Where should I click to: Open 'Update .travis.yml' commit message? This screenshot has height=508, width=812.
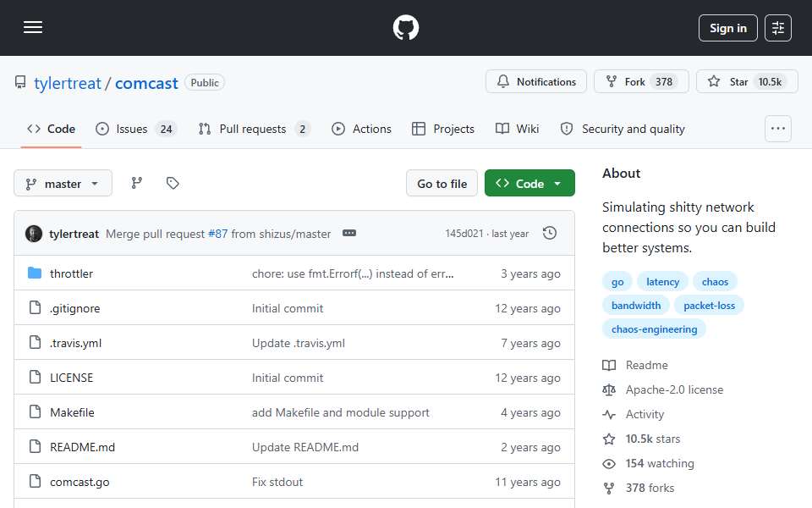tap(299, 343)
